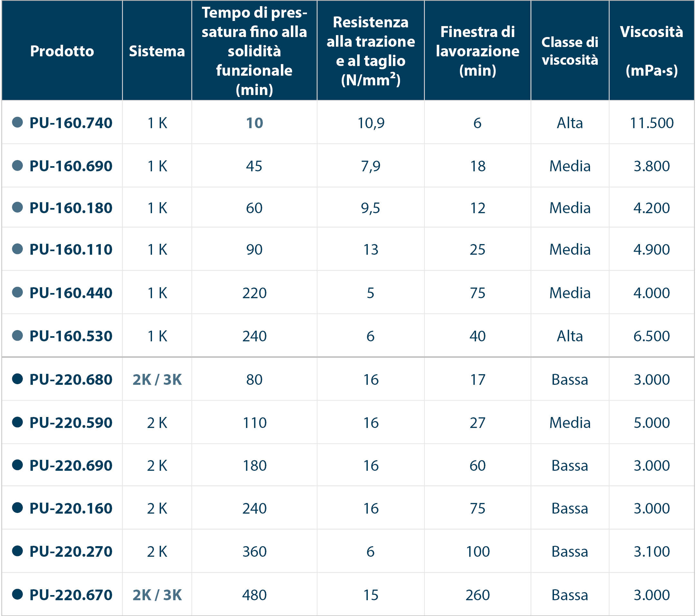
Task: Click the bold 10 value for PU-160.740
Action: 254,123
